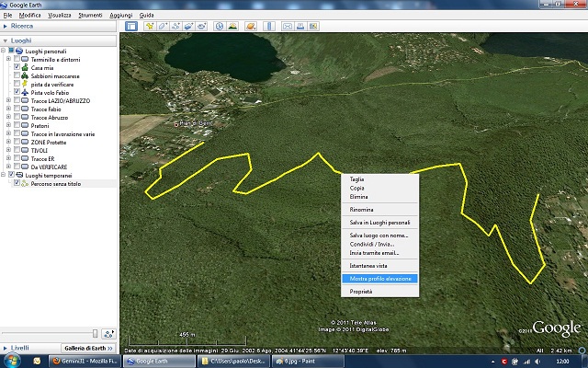The height and width of the screenshot is (368, 588).
Task: Select the Add Image Overlay tool
Action: 188,26
